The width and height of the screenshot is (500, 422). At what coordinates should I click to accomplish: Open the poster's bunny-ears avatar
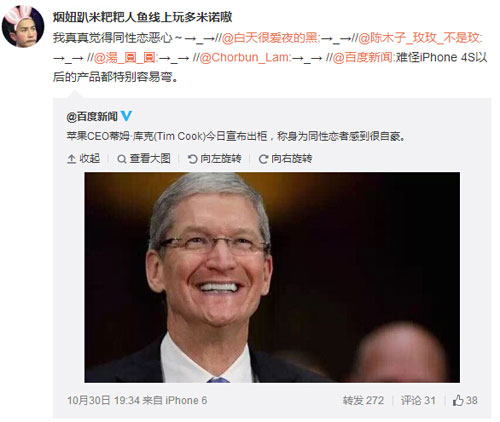[23, 26]
